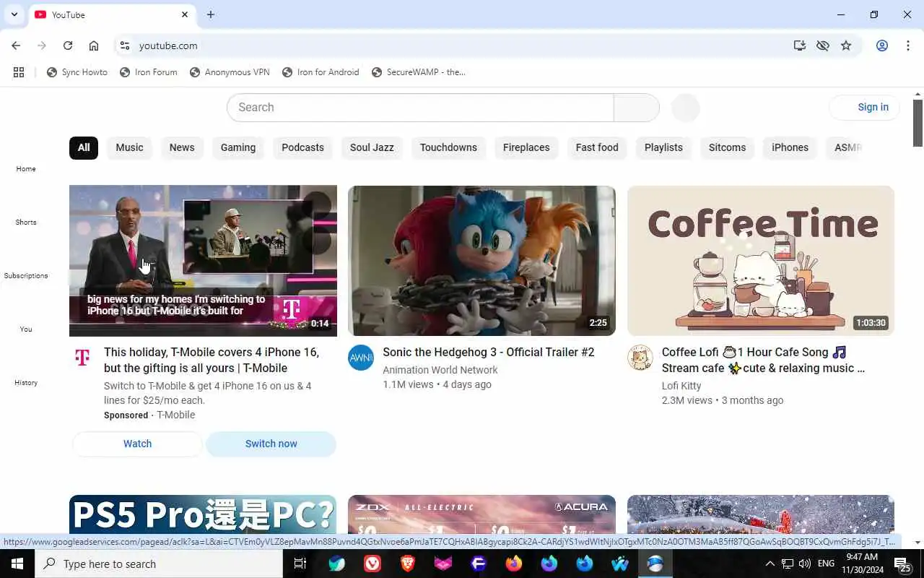
Task: Open the Coffee Lofi video title
Action: coord(763,360)
